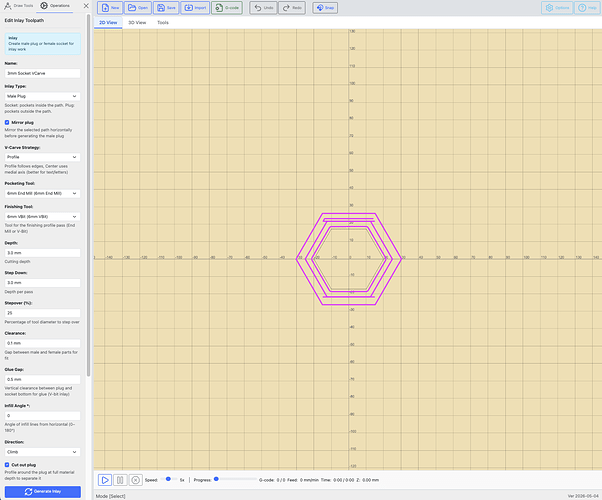Image resolution: width=602 pixels, height=500 pixels.
Task: Click the Mode [Select] status text
Action: pos(111,496)
